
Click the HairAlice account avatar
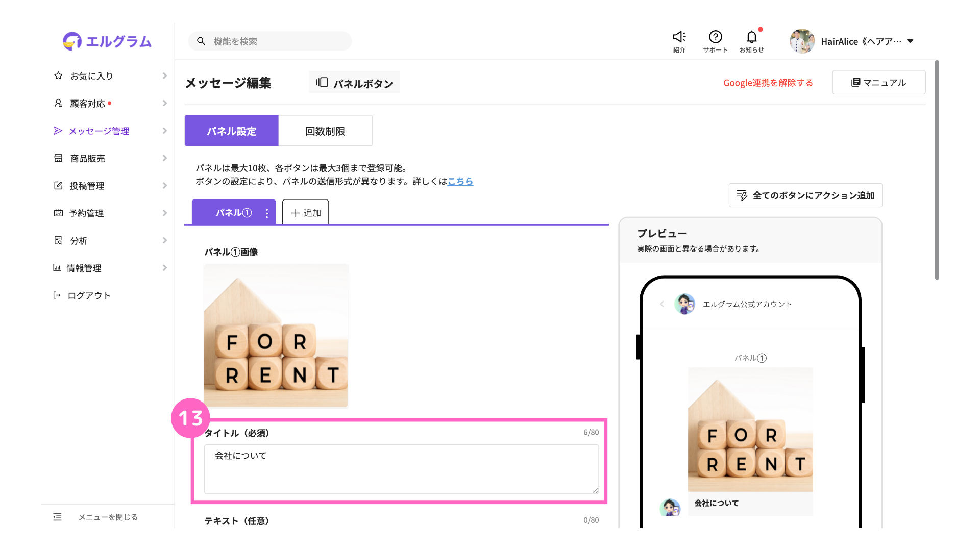tap(802, 41)
